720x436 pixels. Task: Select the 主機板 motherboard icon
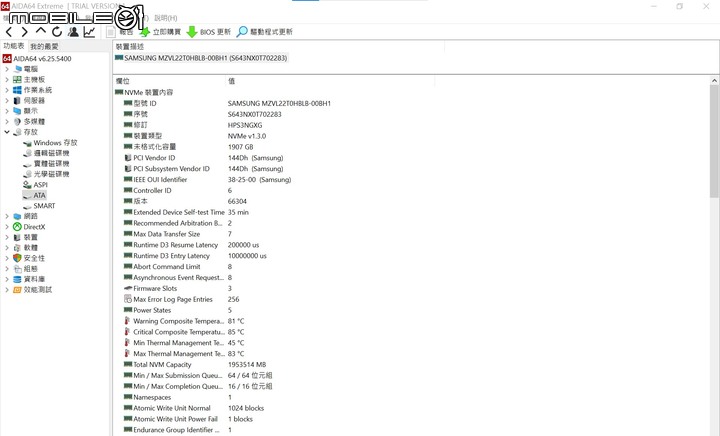coord(17,79)
